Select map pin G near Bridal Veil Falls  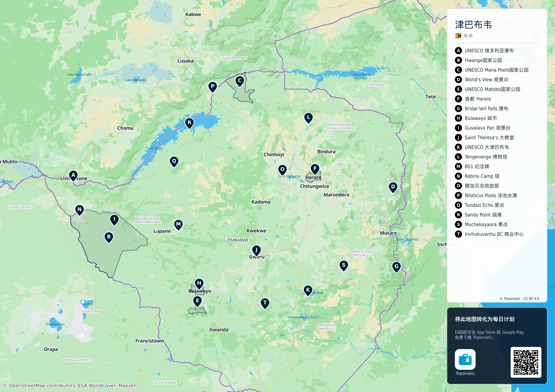[x=396, y=267]
